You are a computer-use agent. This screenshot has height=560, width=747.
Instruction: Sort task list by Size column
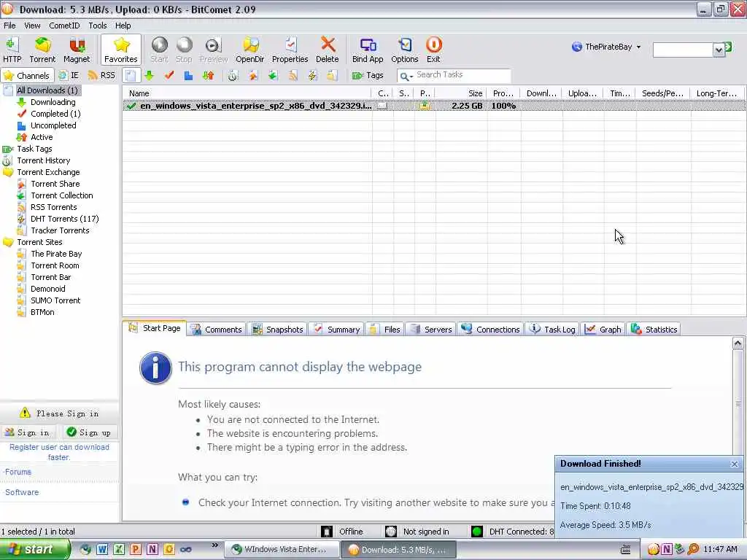(461, 93)
